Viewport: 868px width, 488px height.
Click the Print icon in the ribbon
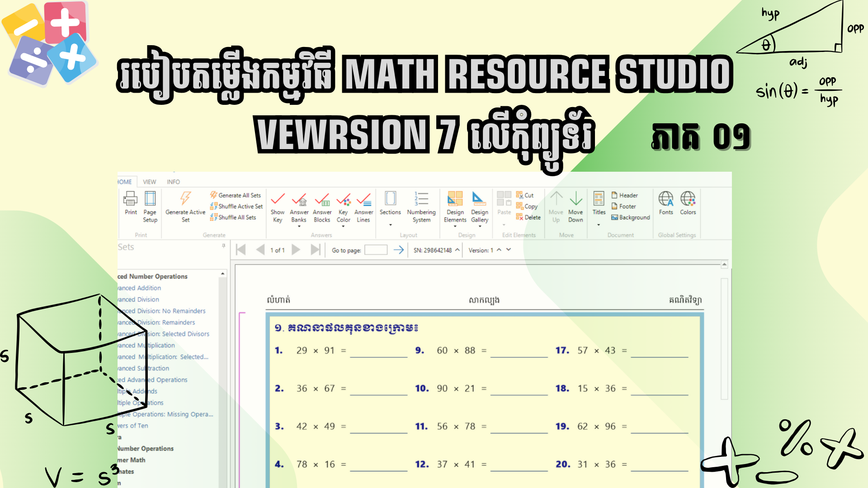tap(131, 199)
